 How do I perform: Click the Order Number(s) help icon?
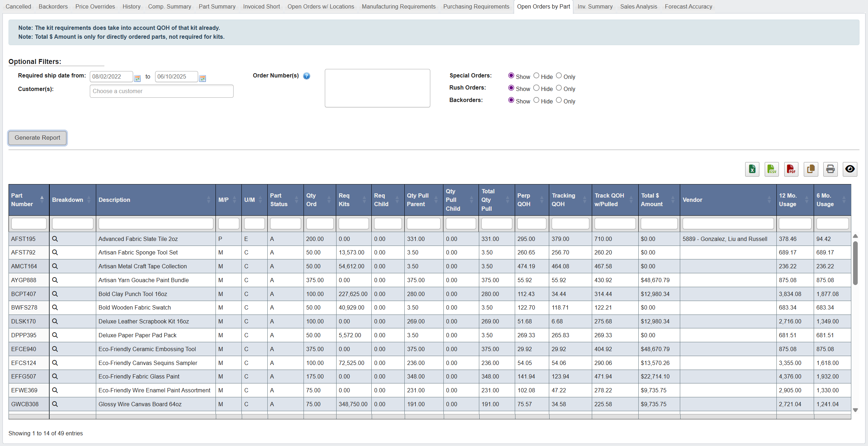tap(307, 76)
